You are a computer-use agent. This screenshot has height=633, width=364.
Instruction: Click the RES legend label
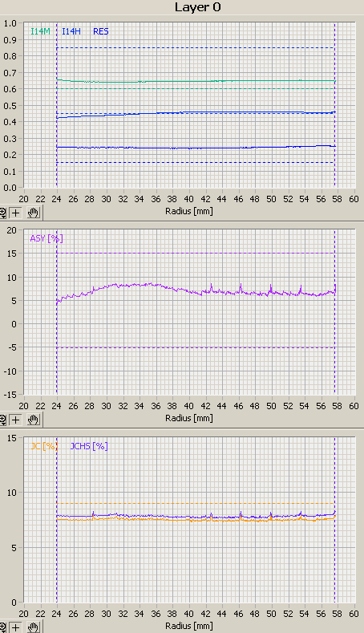pyautogui.click(x=101, y=31)
